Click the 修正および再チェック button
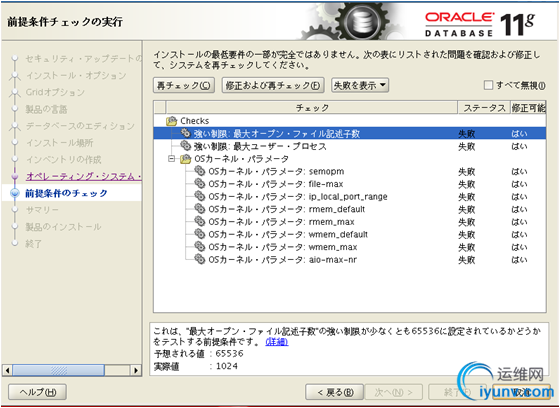This screenshot has height=408, width=560. 273,85
